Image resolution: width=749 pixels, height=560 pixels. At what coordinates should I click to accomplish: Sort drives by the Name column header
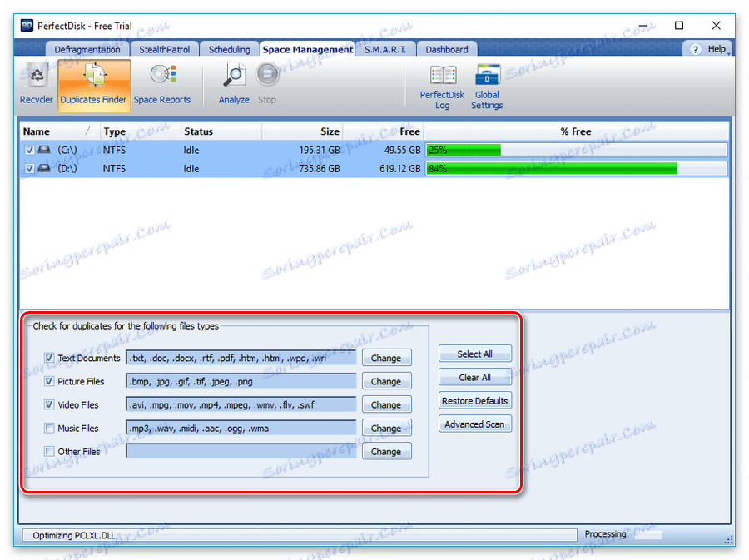[59, 131]
